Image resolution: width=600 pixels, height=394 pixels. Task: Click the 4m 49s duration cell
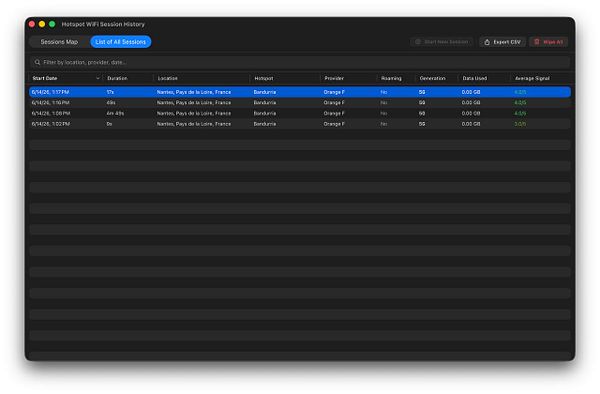[x=115, y=114]
